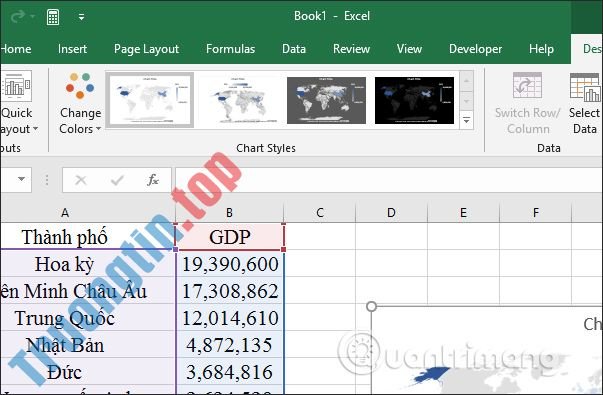The height and width of the screenshot is (395, 603).
Task: Open Insert Function fx dialog
Action: pos(153,180)
